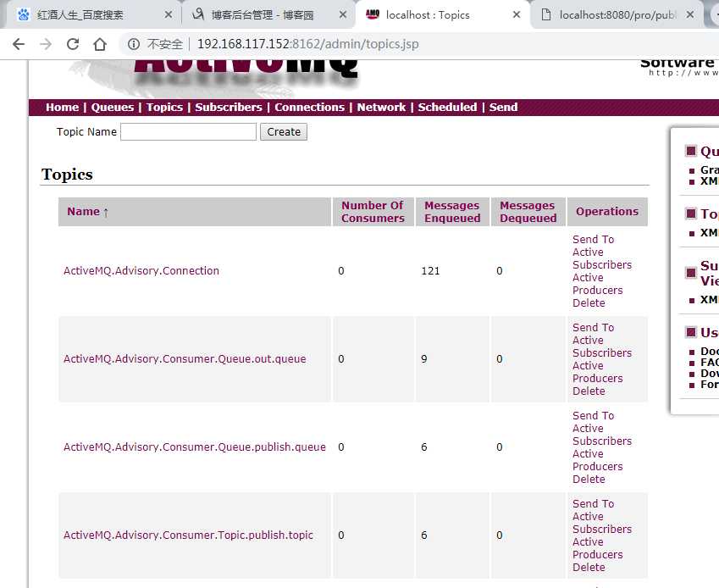Viewport: 719px width, 588px height.
Task: Click the Create topic button
Action: click(284, 131)
